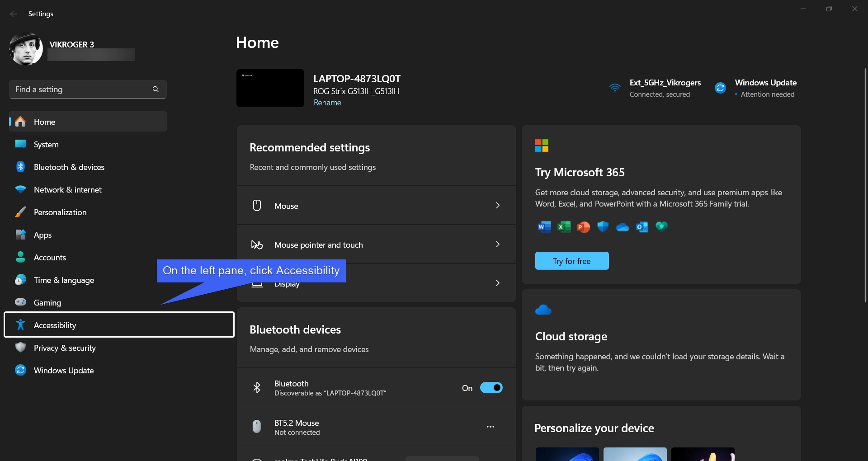Click the OneDrive cloud icon in 365 card
This screenshot has height=461, width=868.
[623, 227]
